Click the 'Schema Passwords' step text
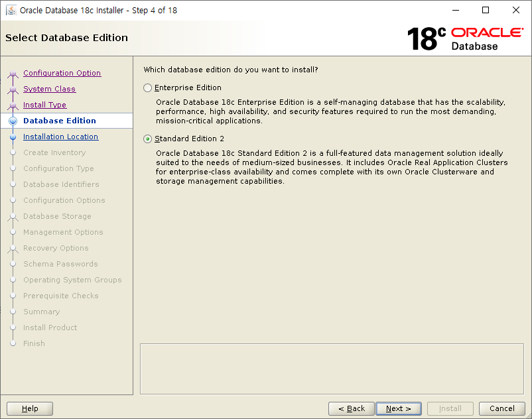This screenshot has height=419, width=532. (60, 264)
